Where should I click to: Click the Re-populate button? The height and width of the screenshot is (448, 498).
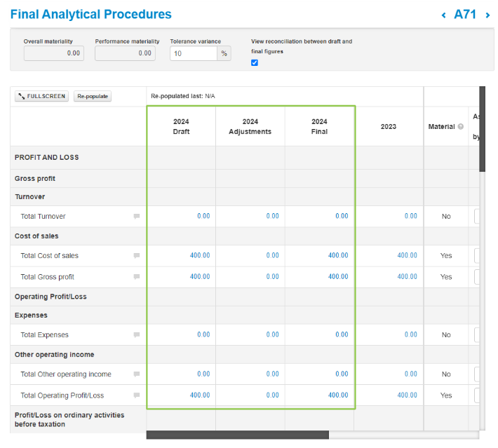click(x=93, y=96)
